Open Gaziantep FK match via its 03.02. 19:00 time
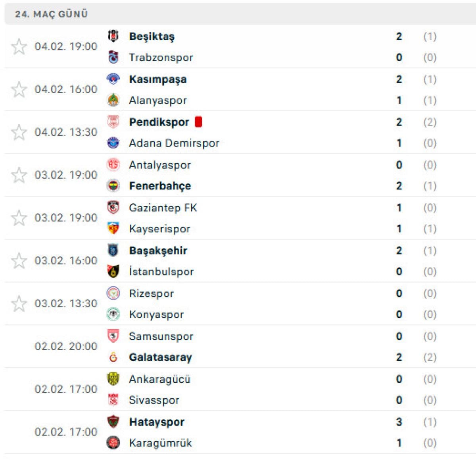476x463 pixels. pos(66,218)
